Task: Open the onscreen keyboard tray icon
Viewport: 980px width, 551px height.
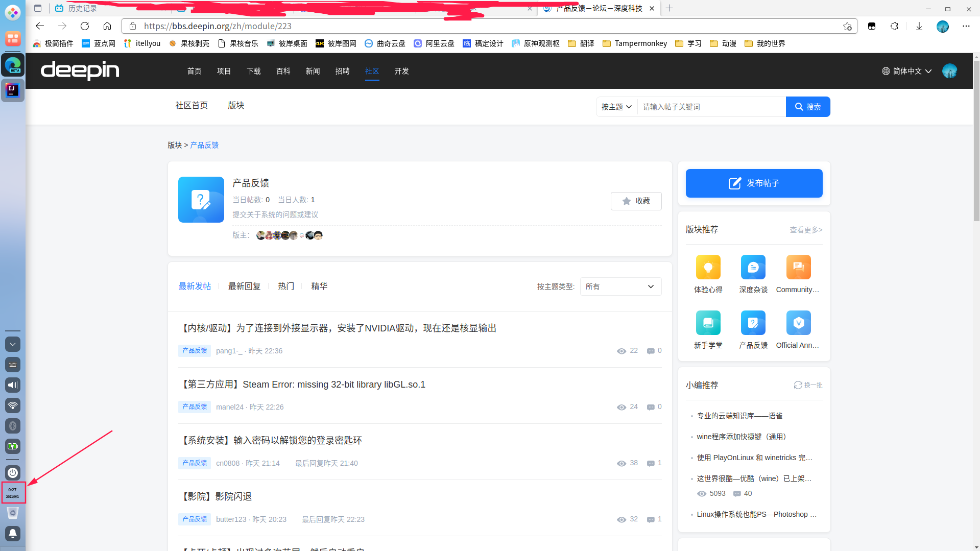Action: pos(13,365)
